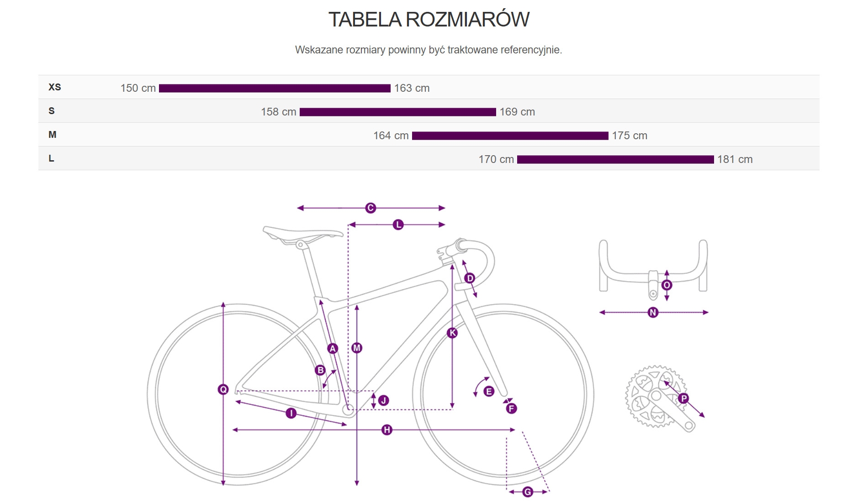Select the Q marker by the rear wheel
This screenshot has height=503, width=868.
[223, 389]
